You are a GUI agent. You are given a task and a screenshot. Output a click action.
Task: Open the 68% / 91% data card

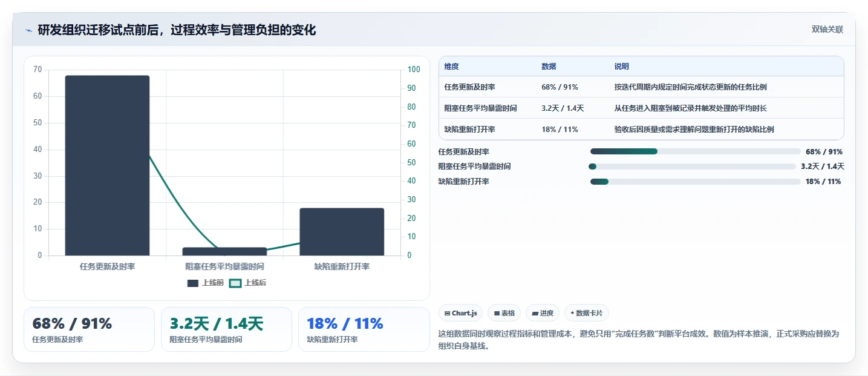pos(89,329)
